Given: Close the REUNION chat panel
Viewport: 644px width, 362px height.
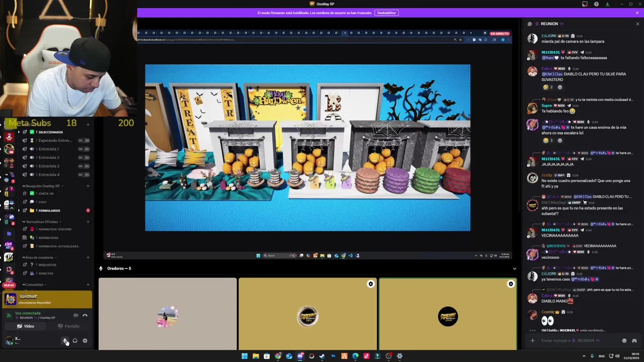Looking at the screenshot, I should coord(637,24).
